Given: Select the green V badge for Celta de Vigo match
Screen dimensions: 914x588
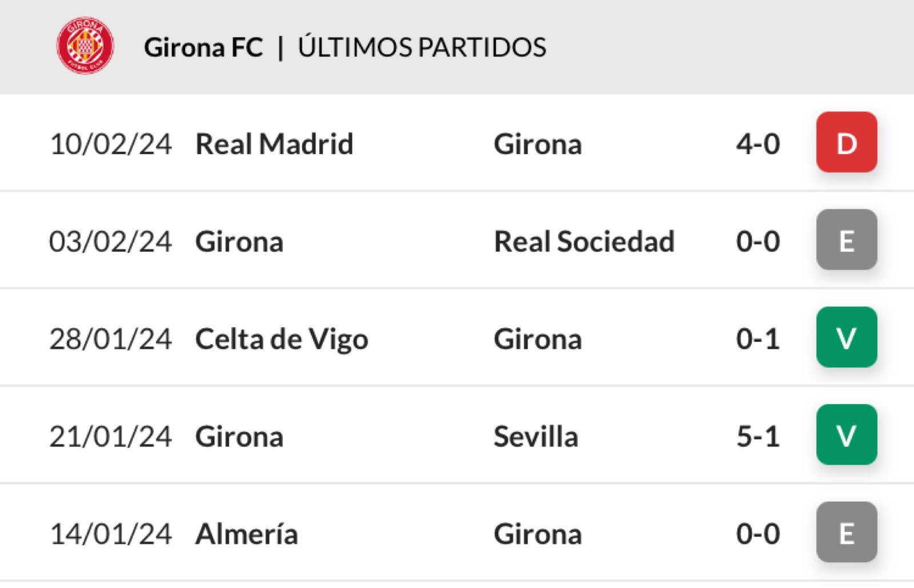Looking at the screenshot, I should (847, 337).
